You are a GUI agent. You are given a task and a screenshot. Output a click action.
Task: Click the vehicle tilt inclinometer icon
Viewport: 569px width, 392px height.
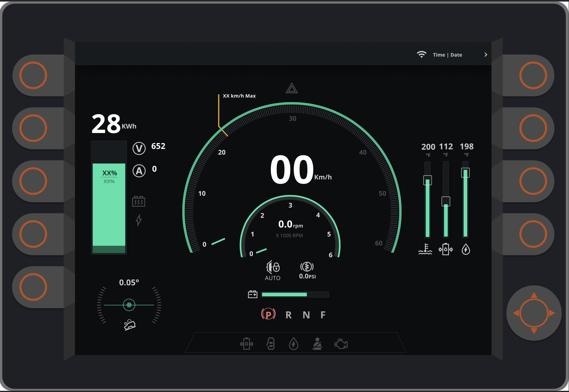pyautogui.click(x=130, y=325)
